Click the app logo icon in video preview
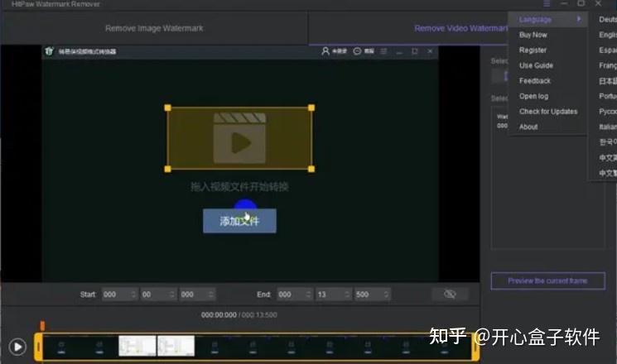Viewport: 617px width, 364px height. pos(49,51)
